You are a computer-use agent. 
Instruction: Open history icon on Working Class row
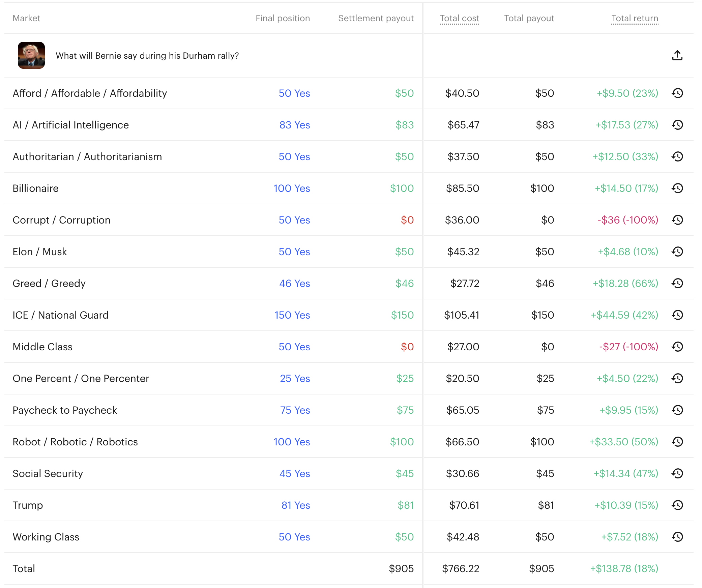677,537
